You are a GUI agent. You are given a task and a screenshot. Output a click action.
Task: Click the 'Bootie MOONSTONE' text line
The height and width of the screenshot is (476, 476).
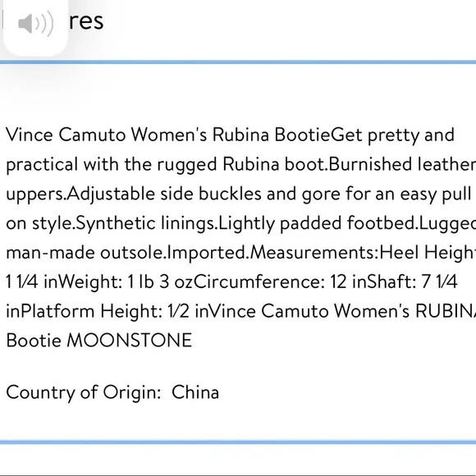tap(99, 340)
